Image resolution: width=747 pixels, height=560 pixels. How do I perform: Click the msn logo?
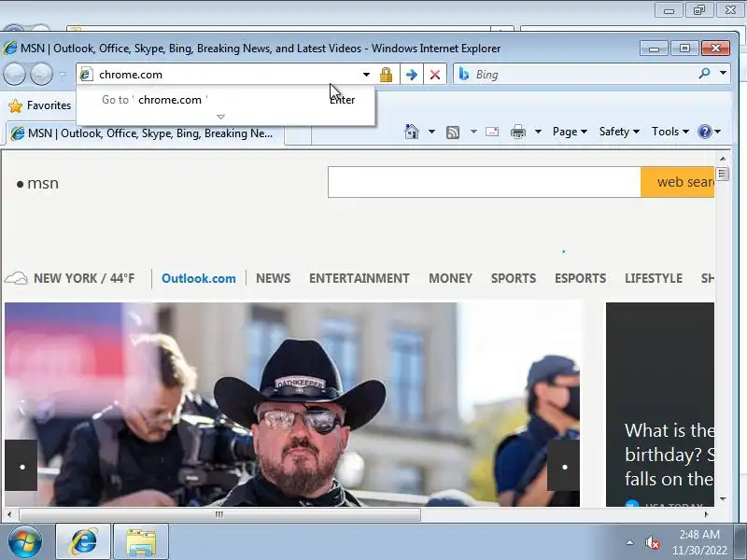37,183
